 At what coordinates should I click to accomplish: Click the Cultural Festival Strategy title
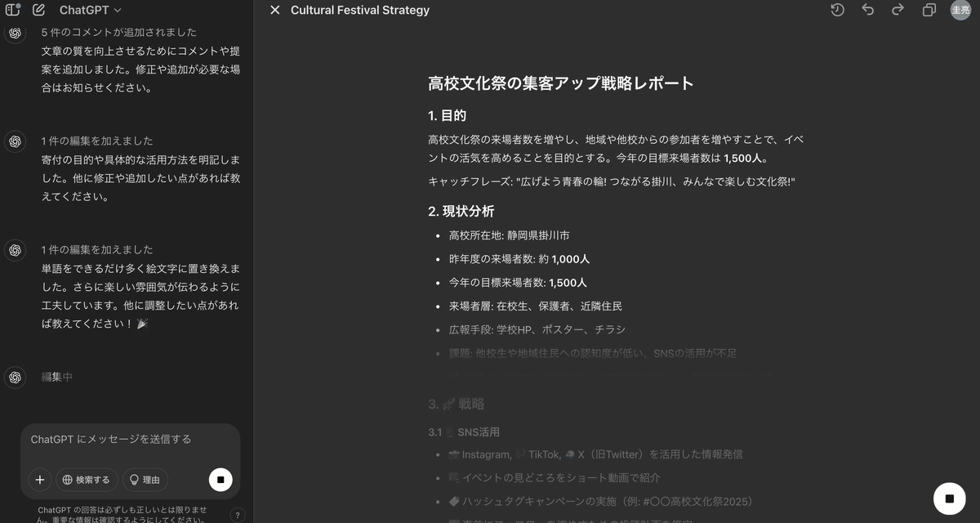pyautogui.click(x=360, y=10)
